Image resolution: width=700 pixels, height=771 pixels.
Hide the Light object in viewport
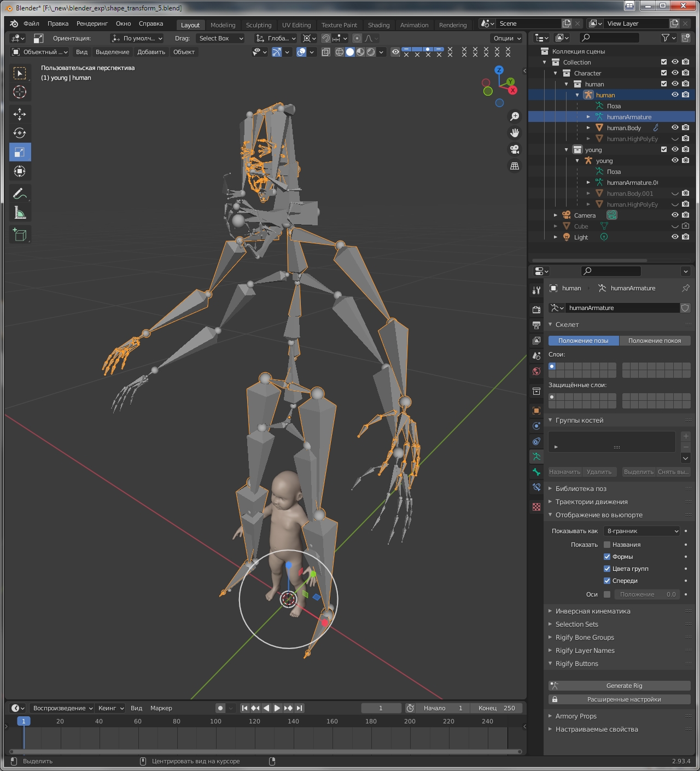click(x=675, y=237)
